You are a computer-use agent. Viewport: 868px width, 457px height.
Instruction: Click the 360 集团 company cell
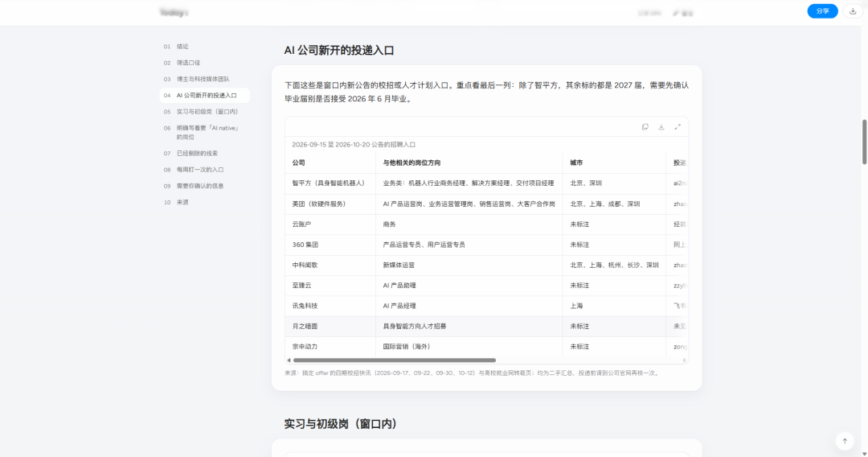click(330, 245)
